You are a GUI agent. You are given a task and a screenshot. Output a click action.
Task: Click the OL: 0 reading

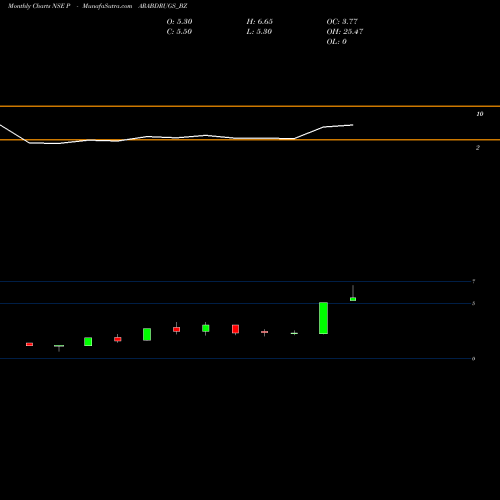[337, 42]
